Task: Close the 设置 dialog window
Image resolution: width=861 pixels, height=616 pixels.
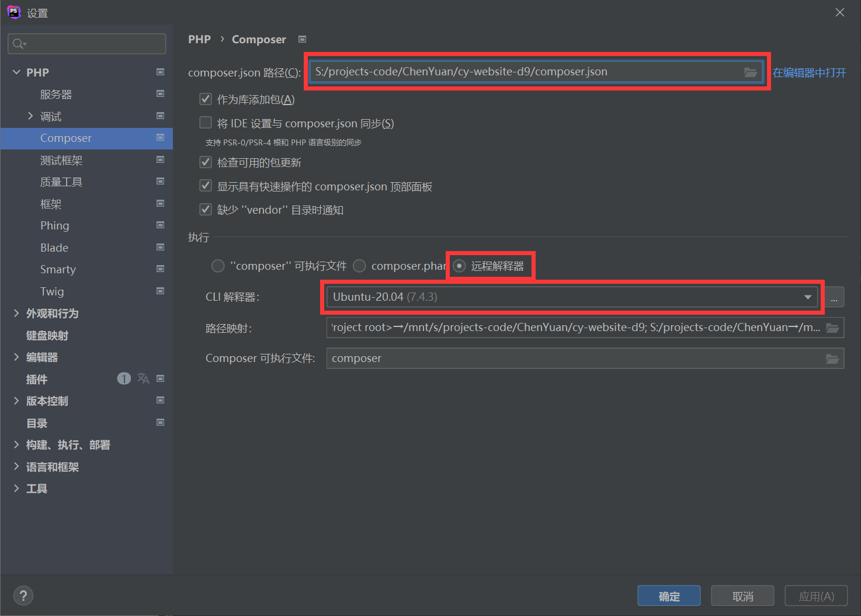Action: pos(840,12)
